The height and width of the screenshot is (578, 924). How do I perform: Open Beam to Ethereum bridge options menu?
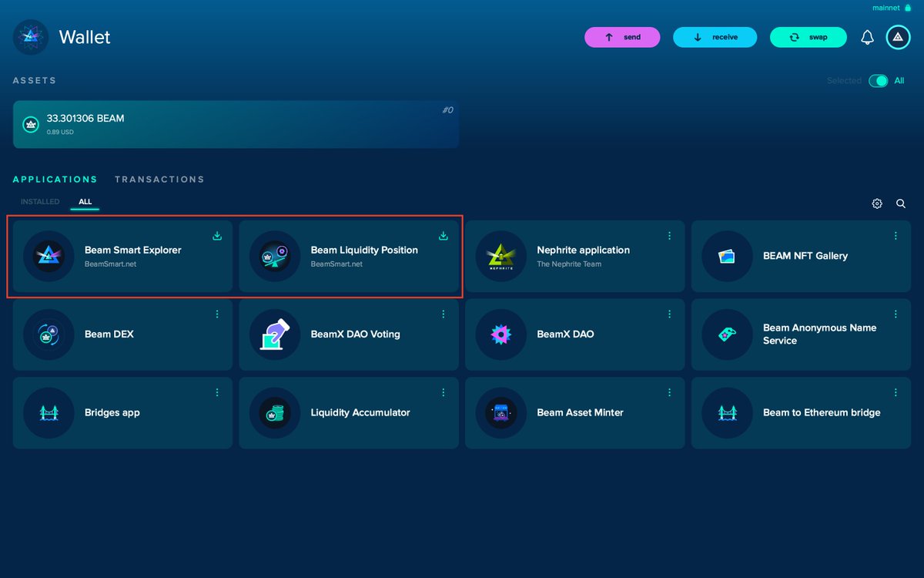pyautogui.click(x=896, y=393)
